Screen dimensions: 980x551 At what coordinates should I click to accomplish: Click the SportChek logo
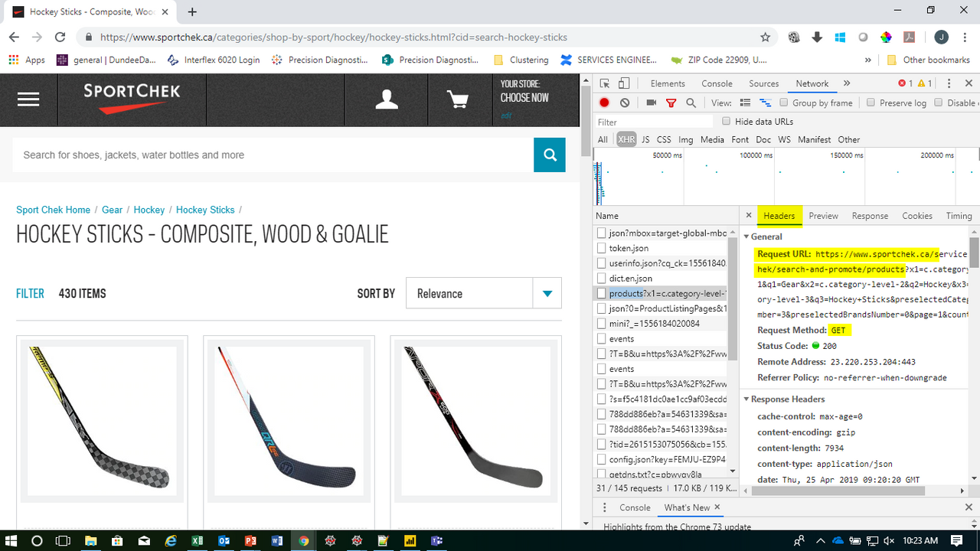[x=132, y=98]
